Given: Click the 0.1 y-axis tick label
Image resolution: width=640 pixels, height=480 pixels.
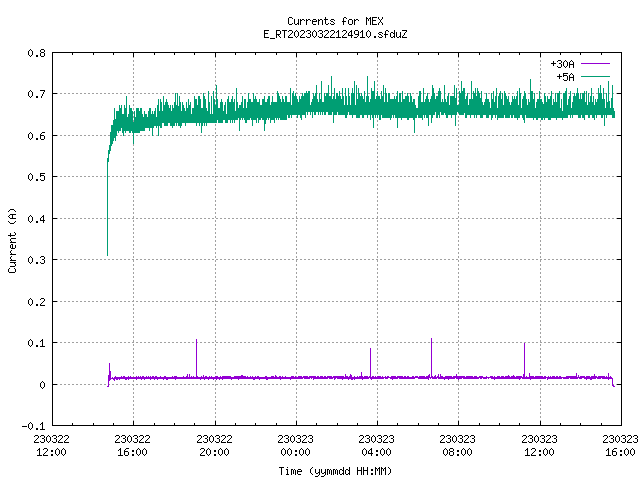Looking at the screenshot, I should 36,343.
